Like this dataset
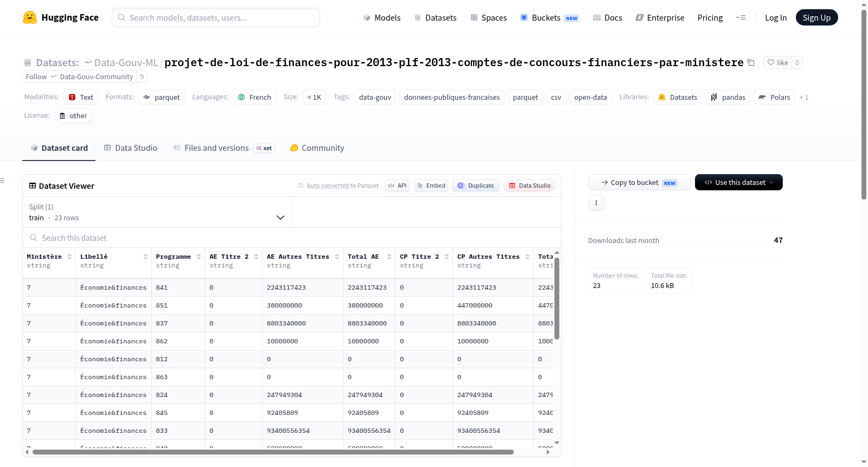Screen dimensions: 868x467 [777, 62]
